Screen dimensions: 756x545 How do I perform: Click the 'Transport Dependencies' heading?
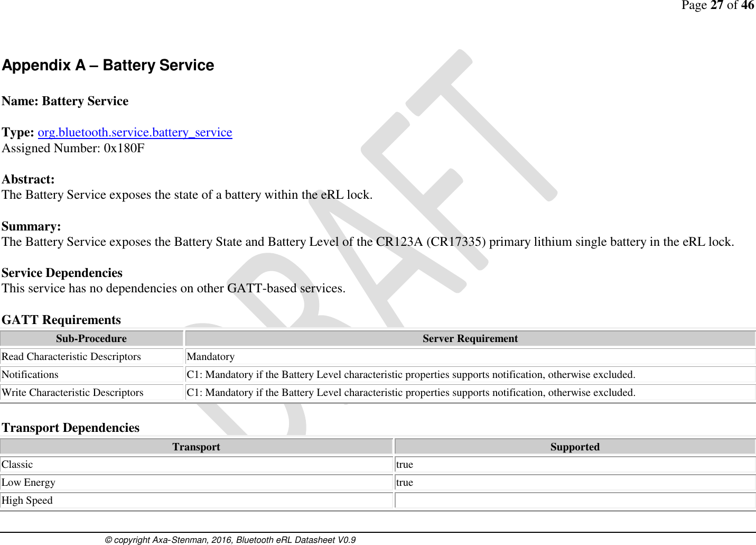coord(71,428)
